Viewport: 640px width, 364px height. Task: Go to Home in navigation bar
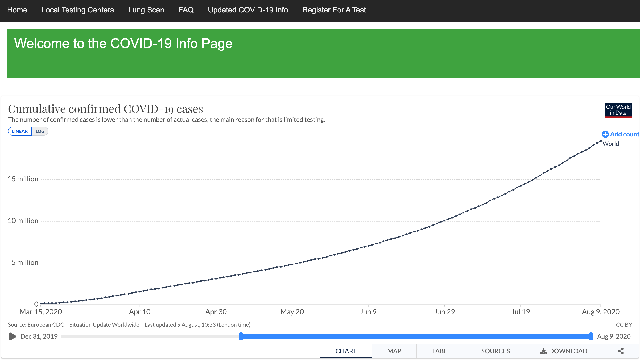(x=17, y=10)
